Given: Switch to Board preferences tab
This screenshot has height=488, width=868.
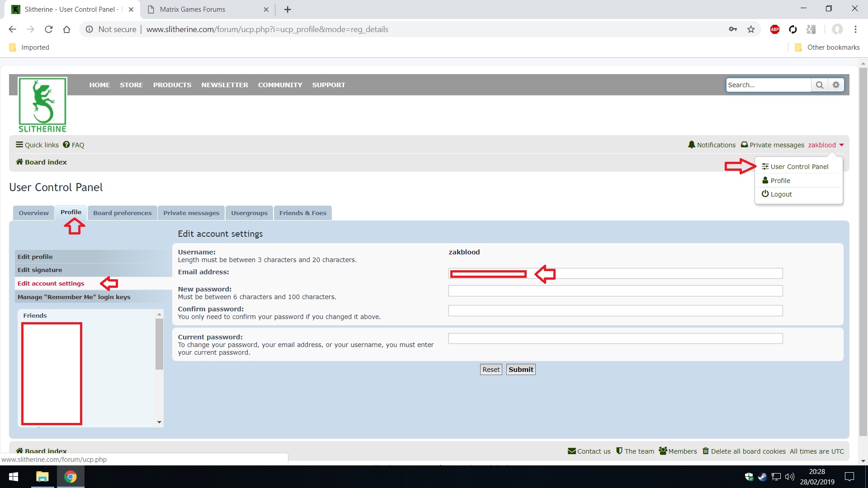Looking at the screenshot, I should 122,213.
